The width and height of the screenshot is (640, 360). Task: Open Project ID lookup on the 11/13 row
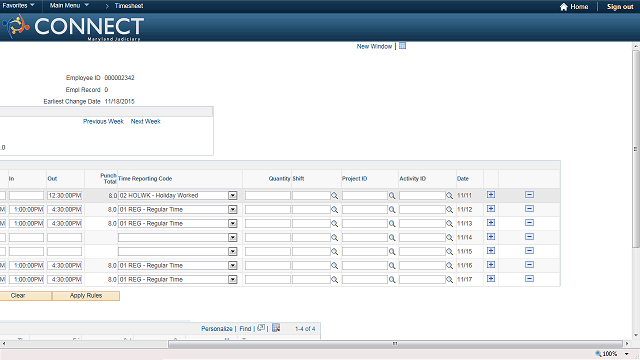(x=392, y=224)
